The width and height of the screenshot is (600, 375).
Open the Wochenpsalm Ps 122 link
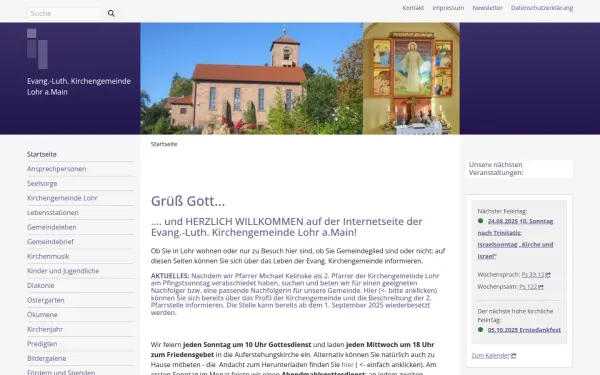click(528, 287)
